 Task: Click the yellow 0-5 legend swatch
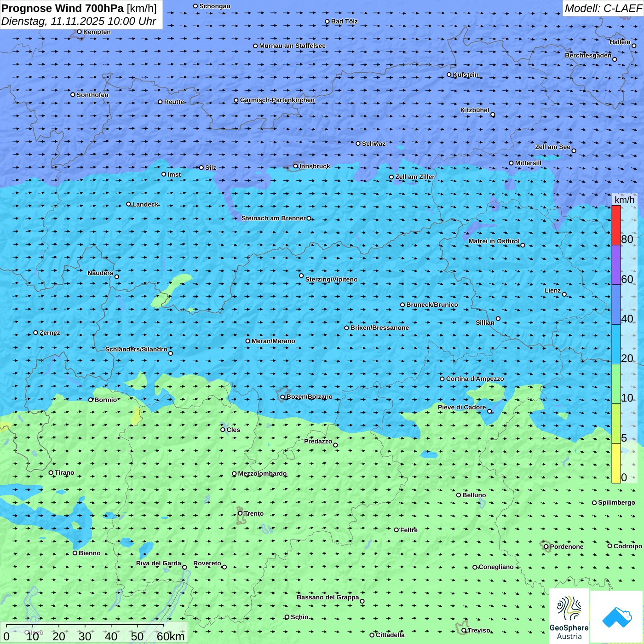(x=616, y=463)
